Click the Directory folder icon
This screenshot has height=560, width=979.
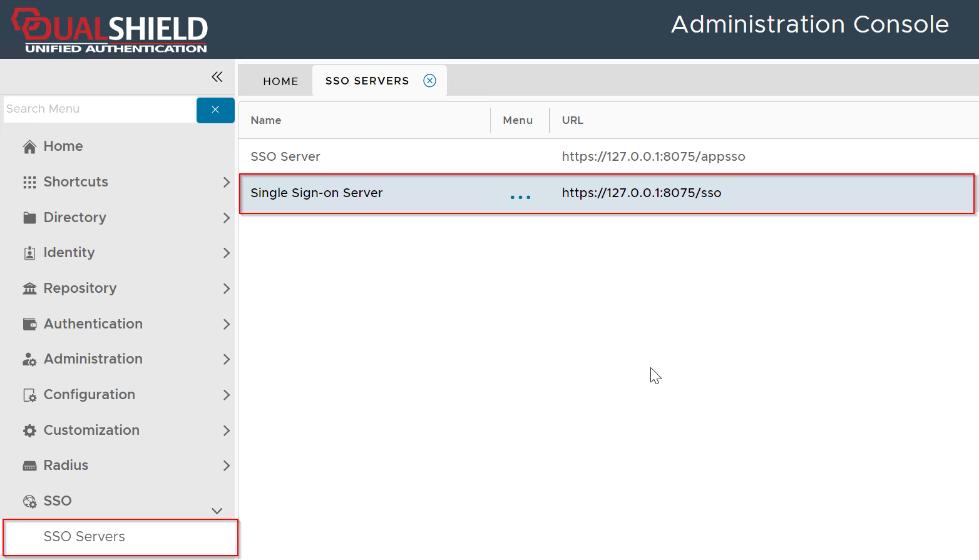(x=29, y=218)
